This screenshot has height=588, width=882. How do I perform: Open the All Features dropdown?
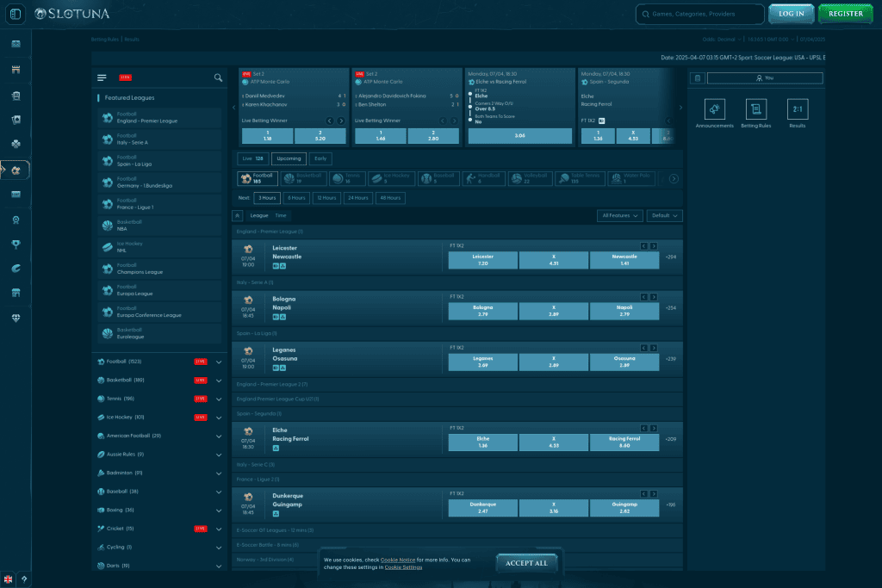pyautogui.click(x=620, y=216)
